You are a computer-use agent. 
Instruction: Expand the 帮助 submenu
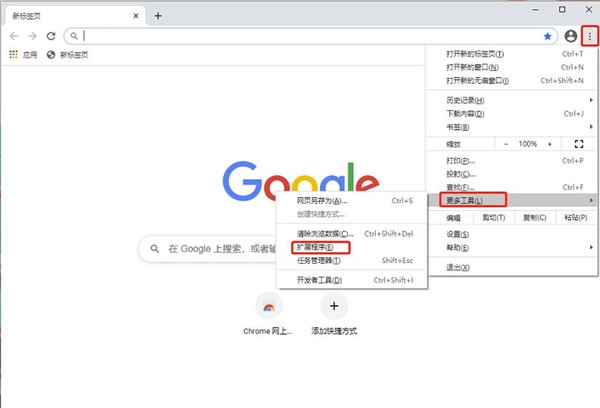click(512, 248)
